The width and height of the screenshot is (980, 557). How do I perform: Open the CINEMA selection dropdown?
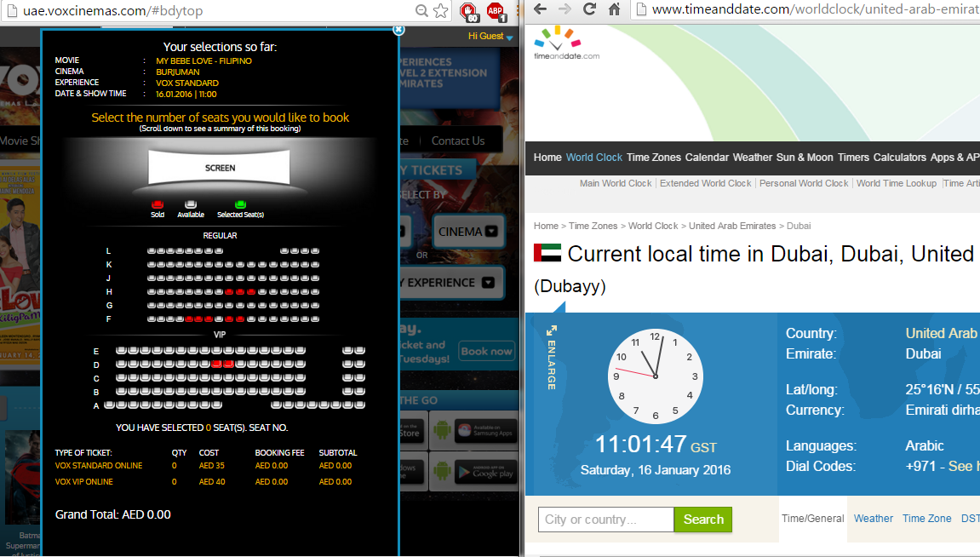[x=468, y=232]
